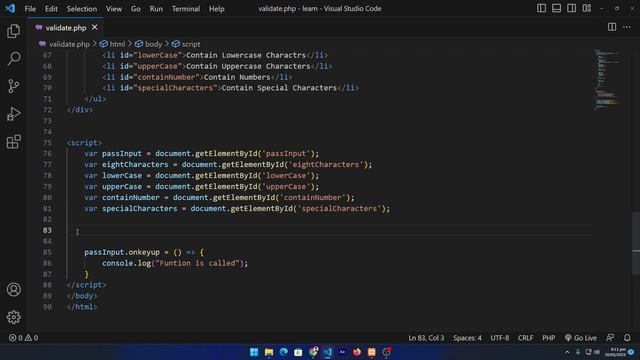Show errors and warnings in status bar
The image size is (640, 360).
pos(23,338)
